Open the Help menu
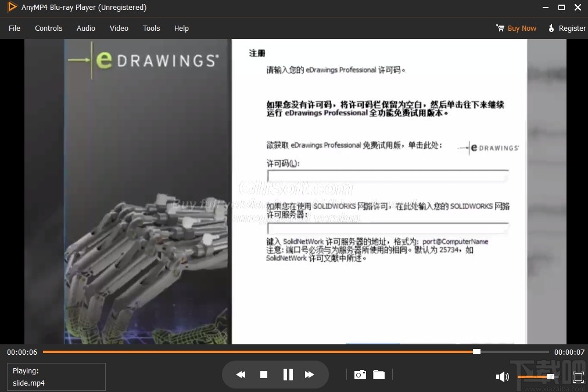The width and height of the screenshot is (588, 392). click(x=181, y=28)
